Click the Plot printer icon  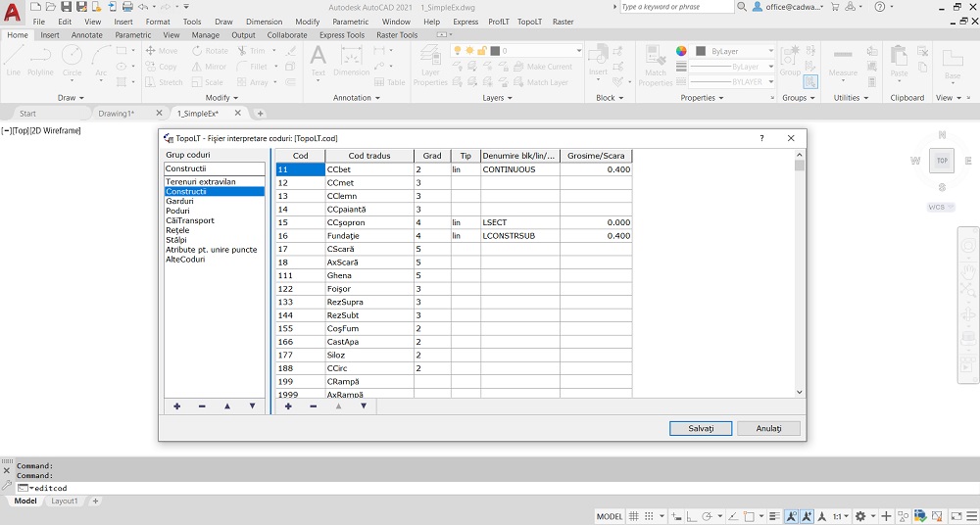(x=126, y=6)
